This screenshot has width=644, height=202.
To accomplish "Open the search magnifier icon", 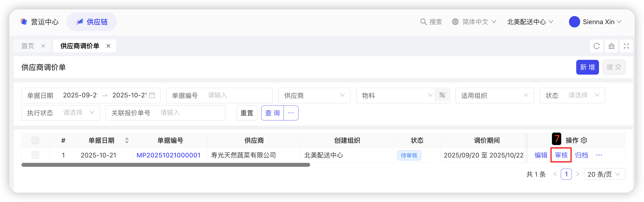I will click(x=423, y=22).
